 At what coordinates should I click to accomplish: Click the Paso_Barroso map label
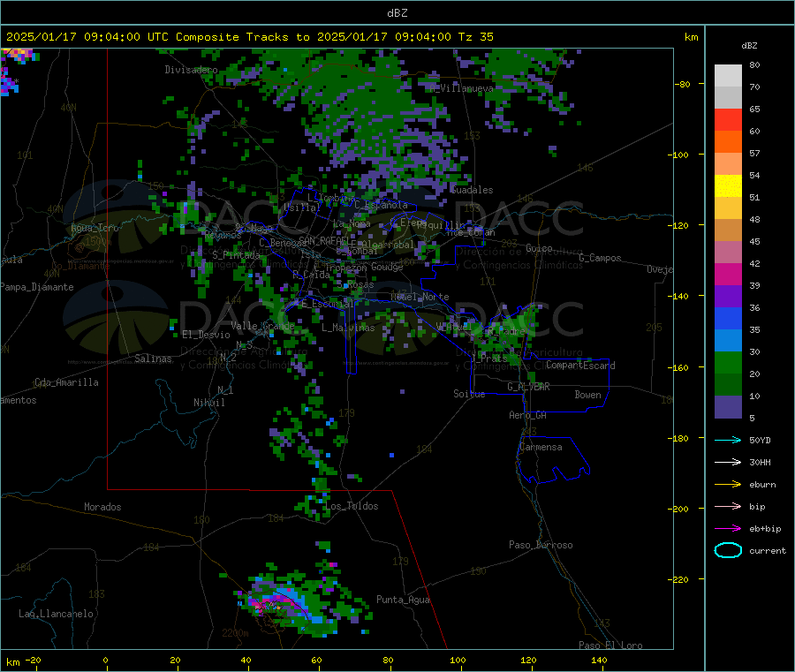541,545
